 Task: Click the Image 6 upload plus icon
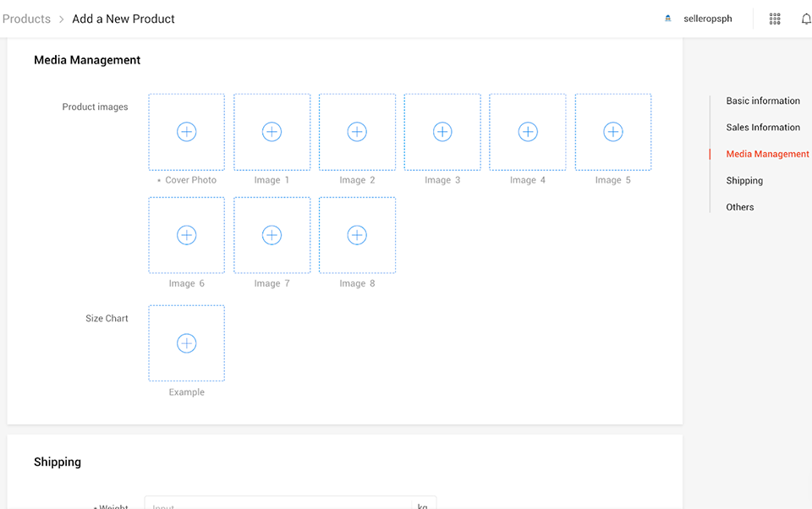(x=186, y=235)
